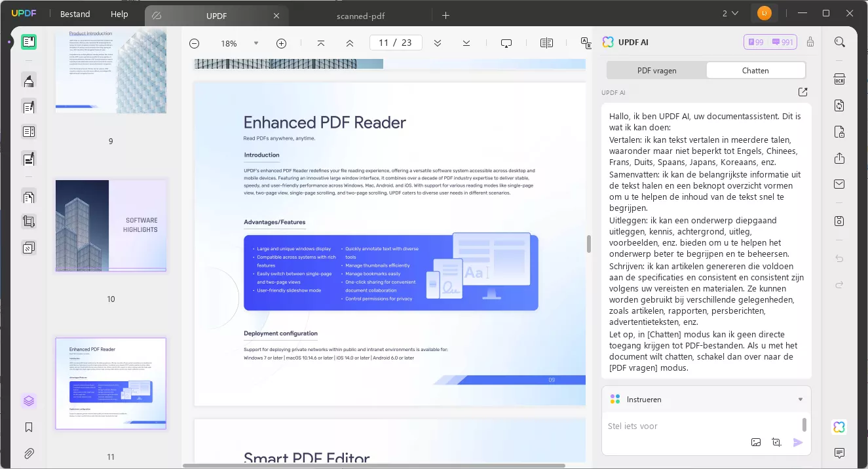The height and width of the screenshot is (469, 868).
Task: Clear the AI chat with broom icon
Action: pyautogui.click(x=810, y=42)
